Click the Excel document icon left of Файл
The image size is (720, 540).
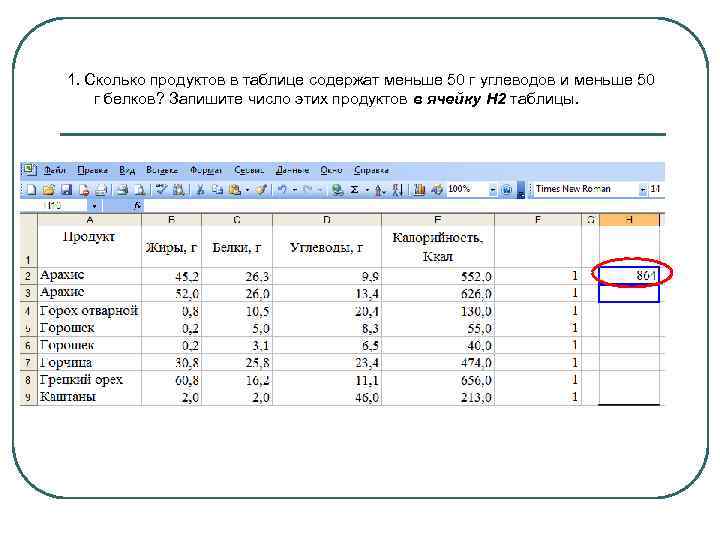[28, 169]
